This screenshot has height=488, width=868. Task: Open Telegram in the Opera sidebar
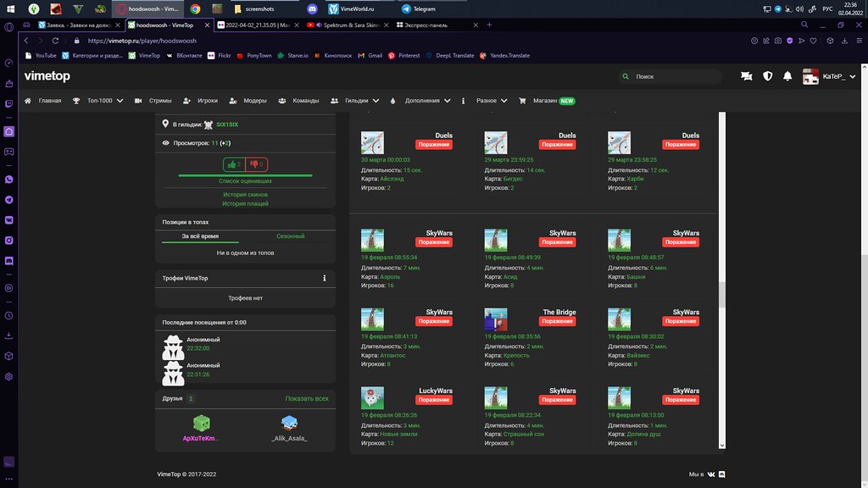coord(8,199)
